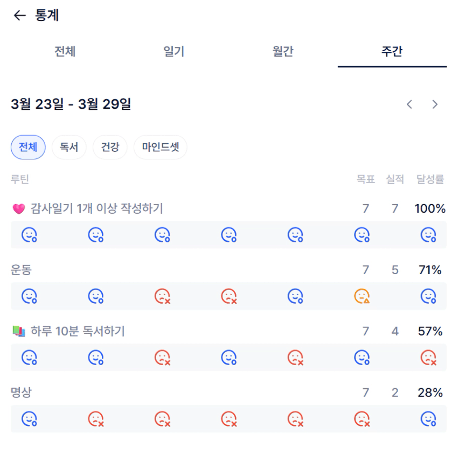Select the 독서 category filter chip
The height and width of the screenshot is (476, 458).
69,148
